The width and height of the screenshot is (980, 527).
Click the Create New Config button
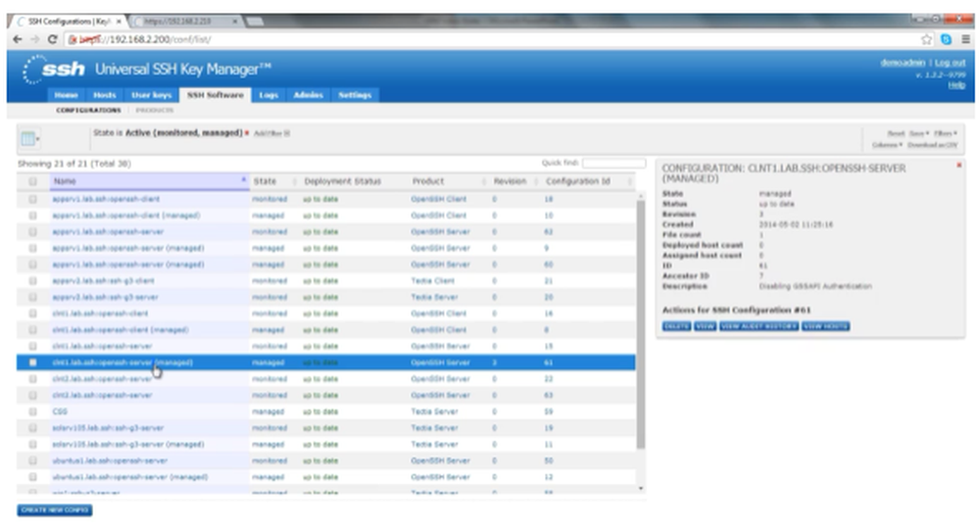click(55, 510)
